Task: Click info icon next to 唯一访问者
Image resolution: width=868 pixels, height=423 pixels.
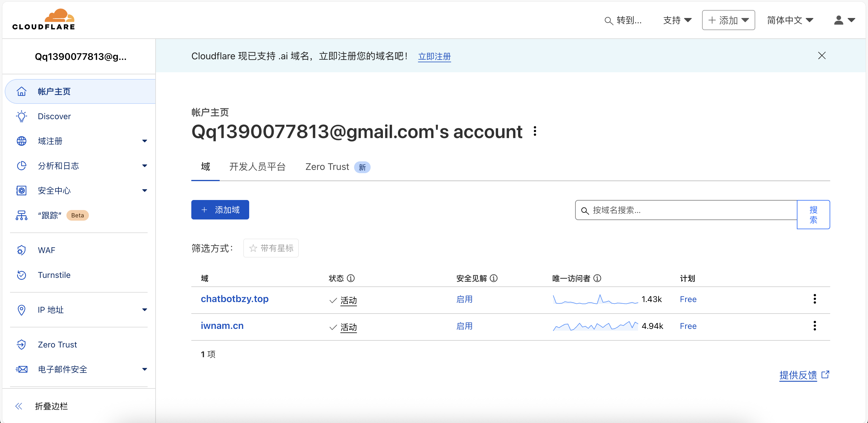Action: (x=598, y=278)
